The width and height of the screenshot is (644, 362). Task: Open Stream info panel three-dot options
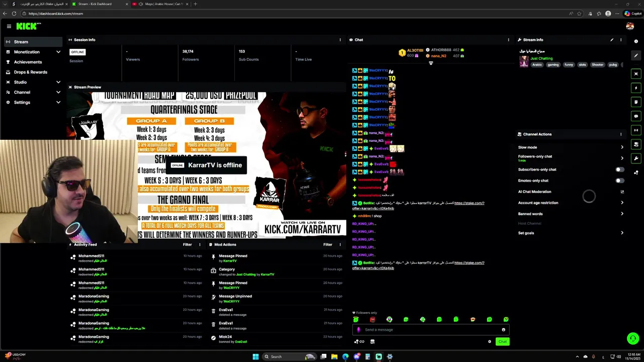tap(621, 40)
